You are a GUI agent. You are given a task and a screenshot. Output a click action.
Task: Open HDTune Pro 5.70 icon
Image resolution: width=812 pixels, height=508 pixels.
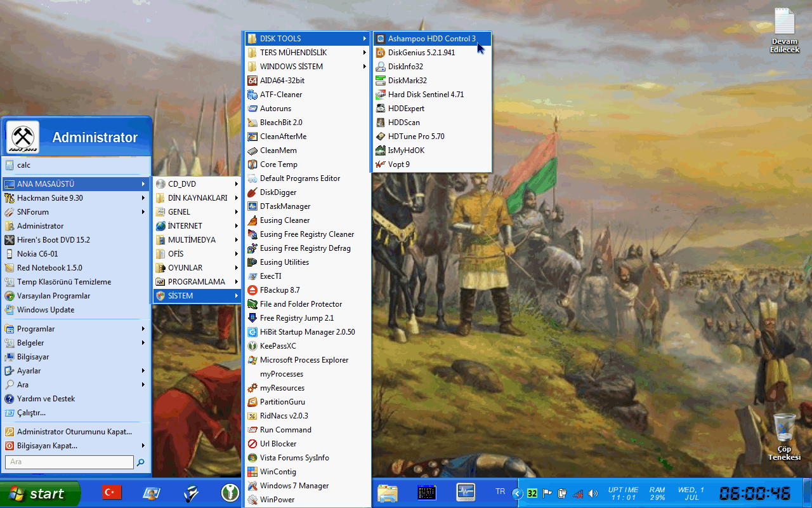click(381, 137)
